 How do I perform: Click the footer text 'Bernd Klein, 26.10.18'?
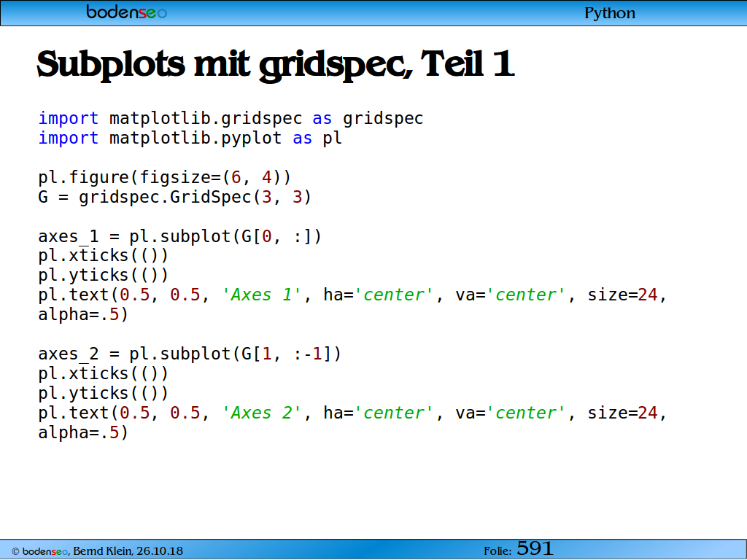[x=128, y=551]
